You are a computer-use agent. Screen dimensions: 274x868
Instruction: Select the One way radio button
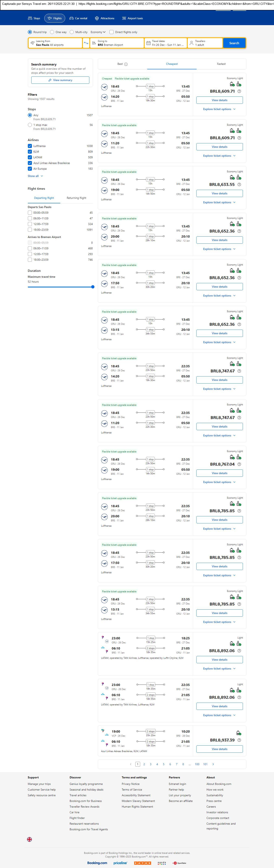[x=52, y=32]
